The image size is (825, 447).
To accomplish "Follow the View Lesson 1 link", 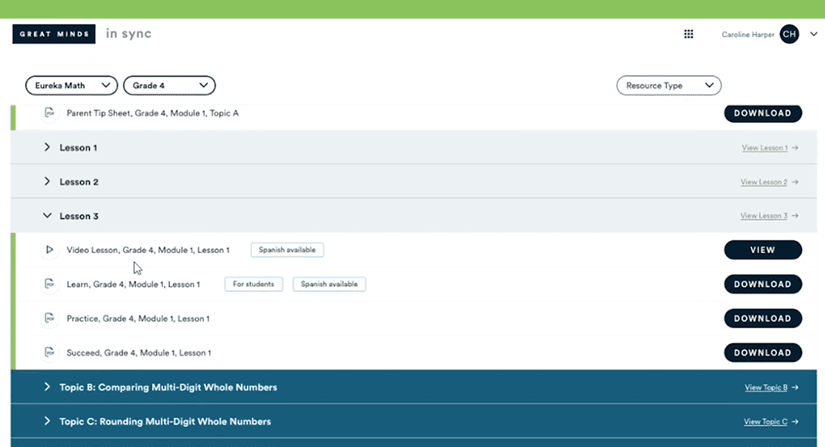I will click(770, 148).
